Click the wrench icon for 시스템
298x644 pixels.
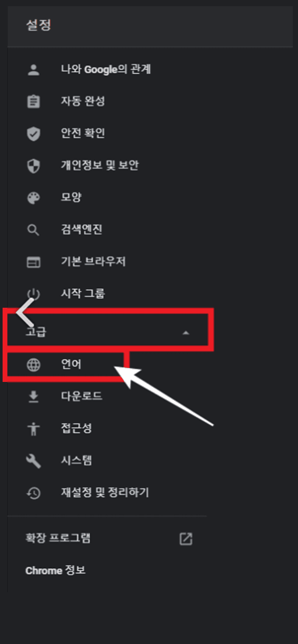coord(34,461)
